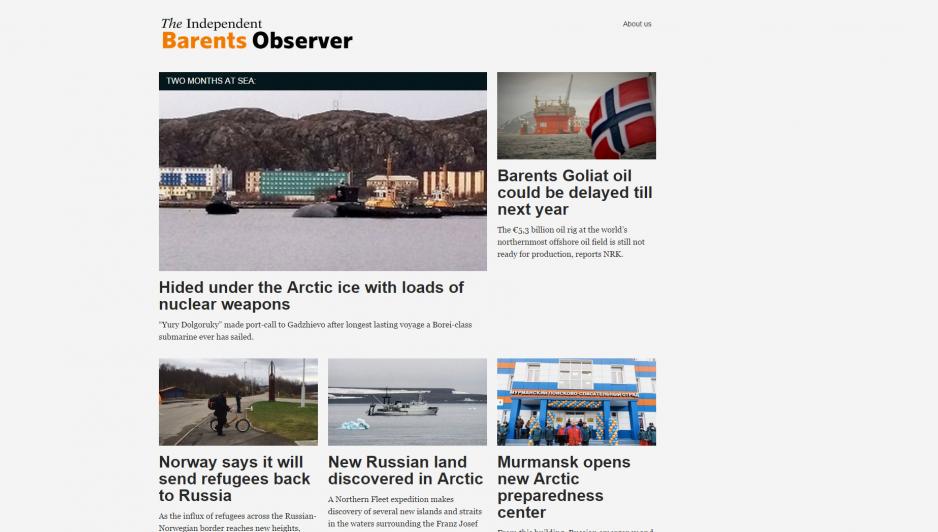Read 'Hided under the Arctic ice' headline
Image resolution: width=938 pixels, height=532 pixels.
tap(311, 296)
